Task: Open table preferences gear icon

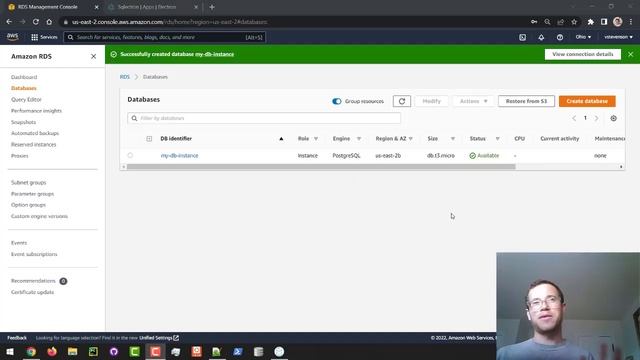Action: pos(613,118)
